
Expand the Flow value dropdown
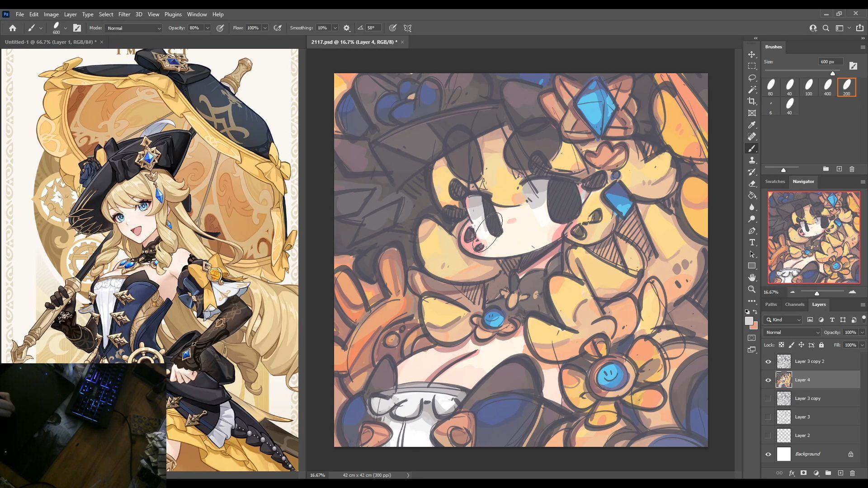(265, 28)
